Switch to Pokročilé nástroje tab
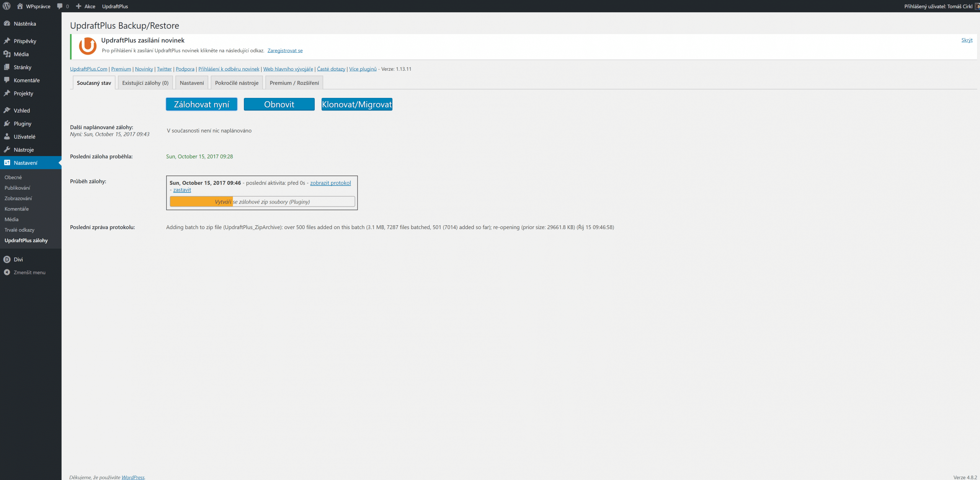980x480 pixels. click(237, 83)
